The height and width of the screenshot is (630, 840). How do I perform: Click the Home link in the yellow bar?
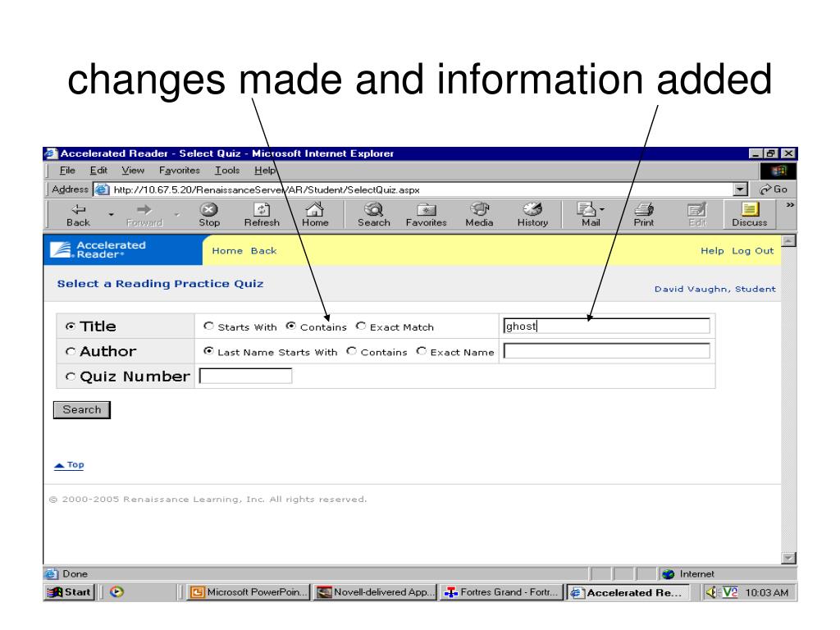pyautogui.click(x=227, y=251)
